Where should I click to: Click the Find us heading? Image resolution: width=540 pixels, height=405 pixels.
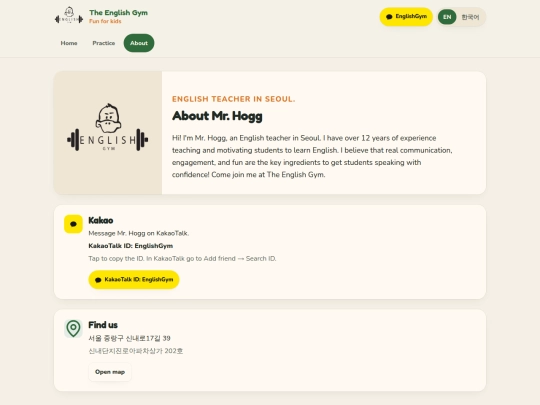tap(103, 325)
